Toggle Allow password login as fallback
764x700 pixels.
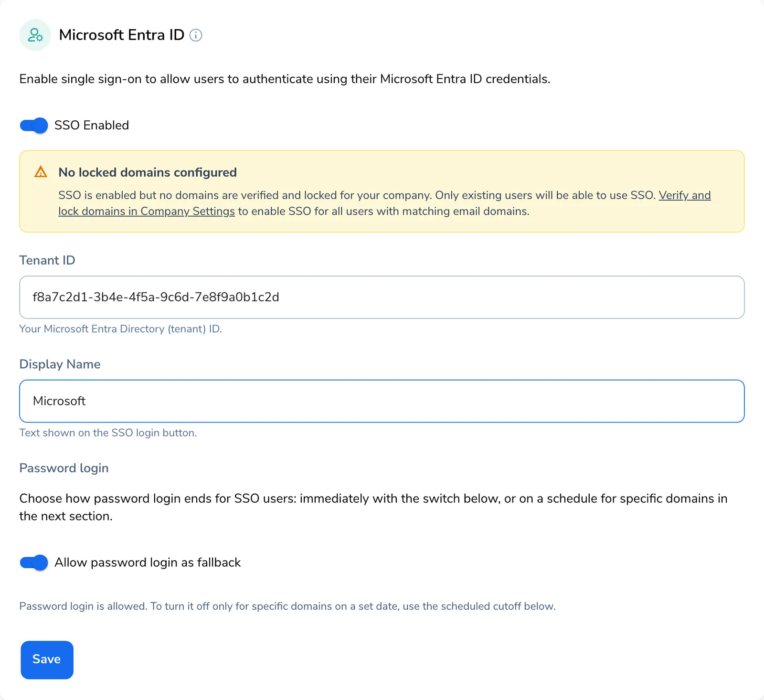point(34,562)
